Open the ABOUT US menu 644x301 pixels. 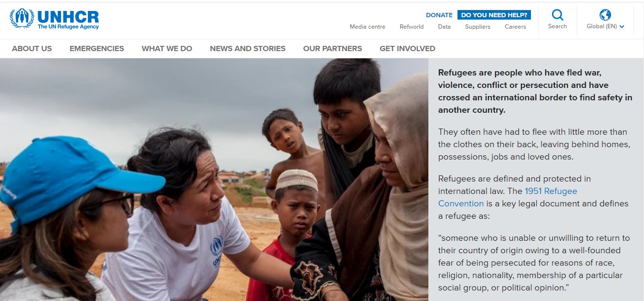(x=32, y=48)
